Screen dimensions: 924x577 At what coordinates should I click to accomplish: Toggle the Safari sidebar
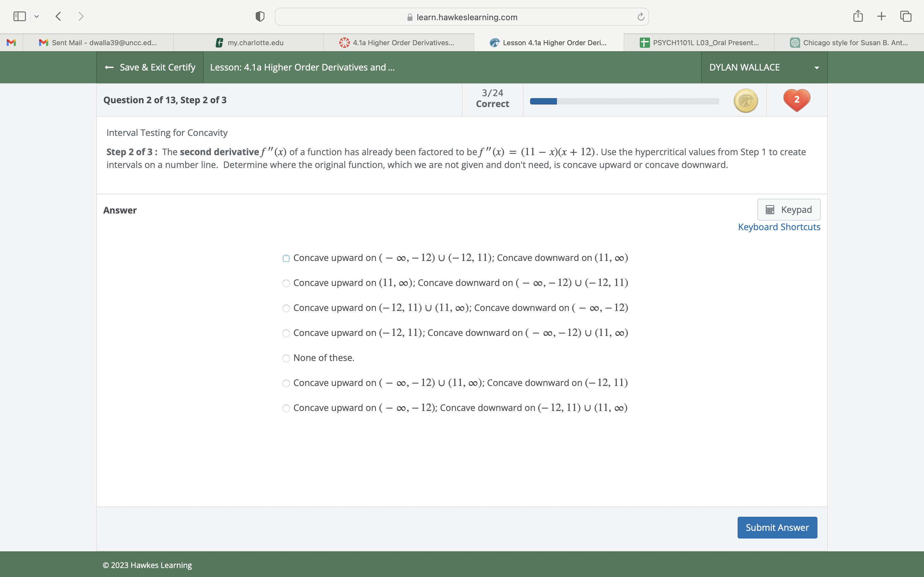(x=19, y=16)
